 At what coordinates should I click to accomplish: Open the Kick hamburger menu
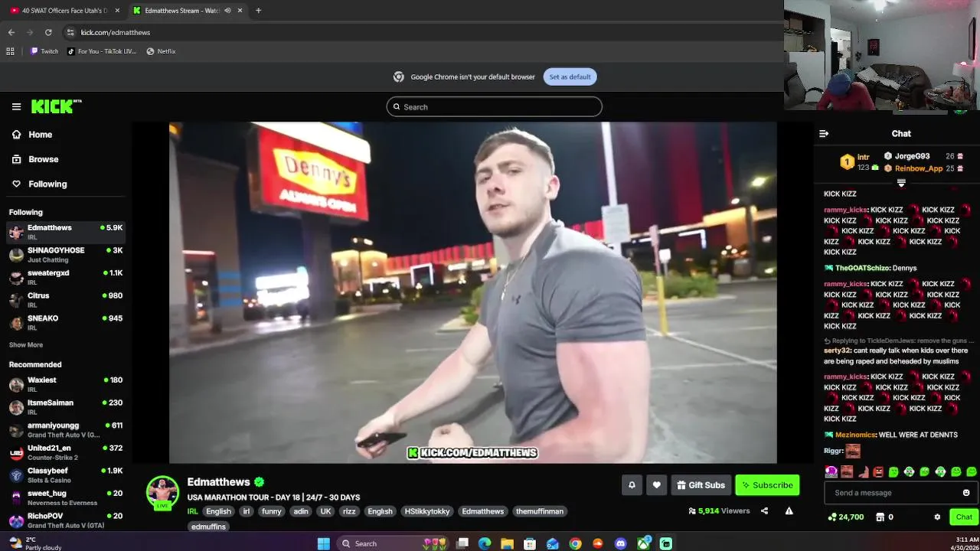(16, 107)
